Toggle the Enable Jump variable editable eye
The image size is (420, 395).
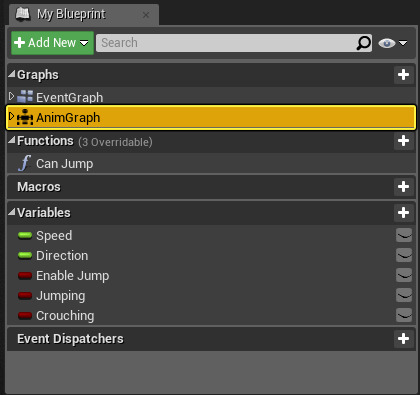point(404,275)
